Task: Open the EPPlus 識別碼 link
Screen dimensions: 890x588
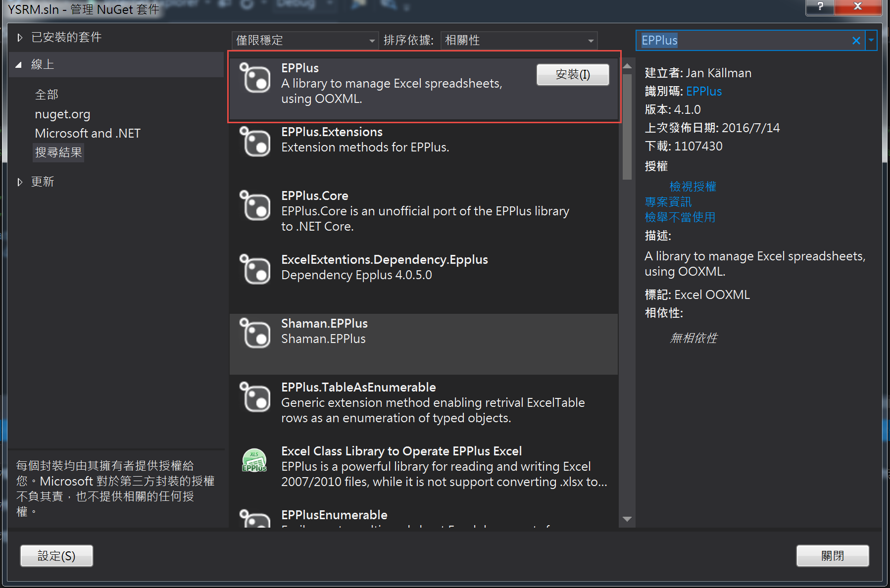Action: click(x=704, y=92)
